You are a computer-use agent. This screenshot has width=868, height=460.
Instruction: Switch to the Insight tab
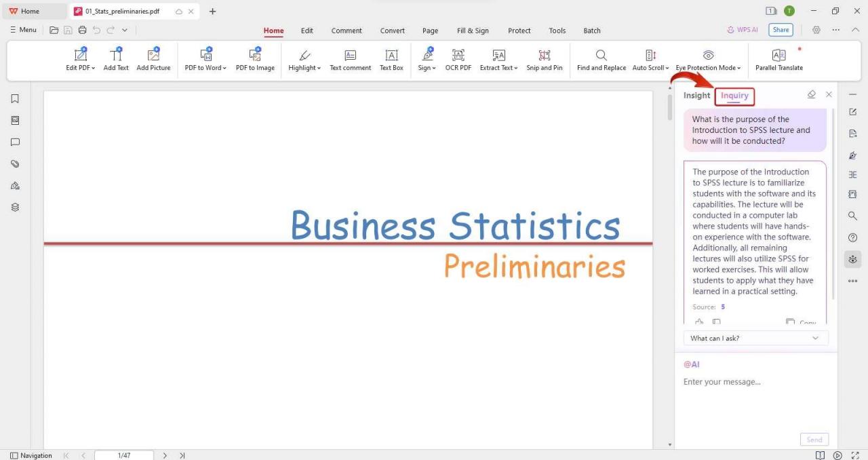(696, 95)
